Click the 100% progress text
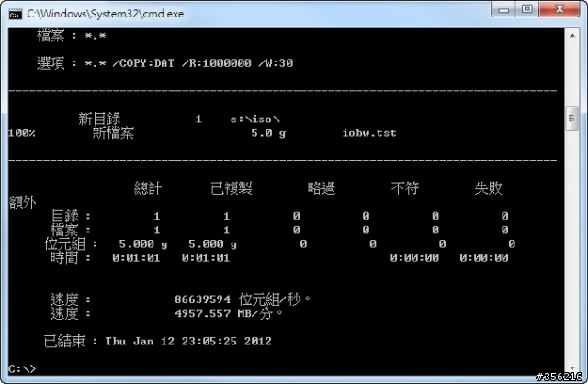Viewport: 588px width, 384px height. pos(22,133)
